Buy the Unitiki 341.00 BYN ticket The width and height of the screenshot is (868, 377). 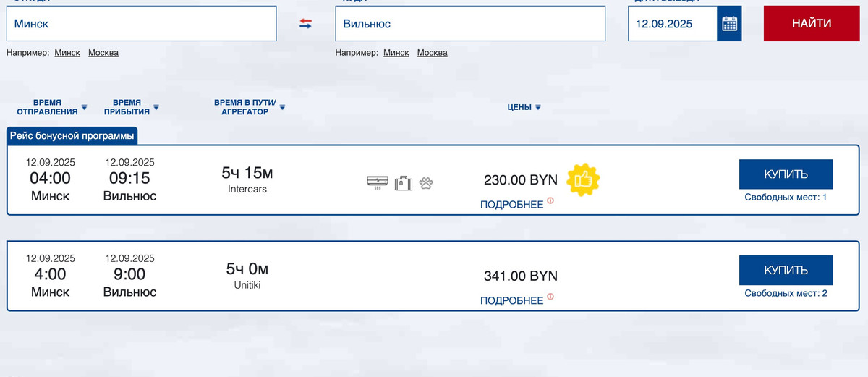pos(786,270)
